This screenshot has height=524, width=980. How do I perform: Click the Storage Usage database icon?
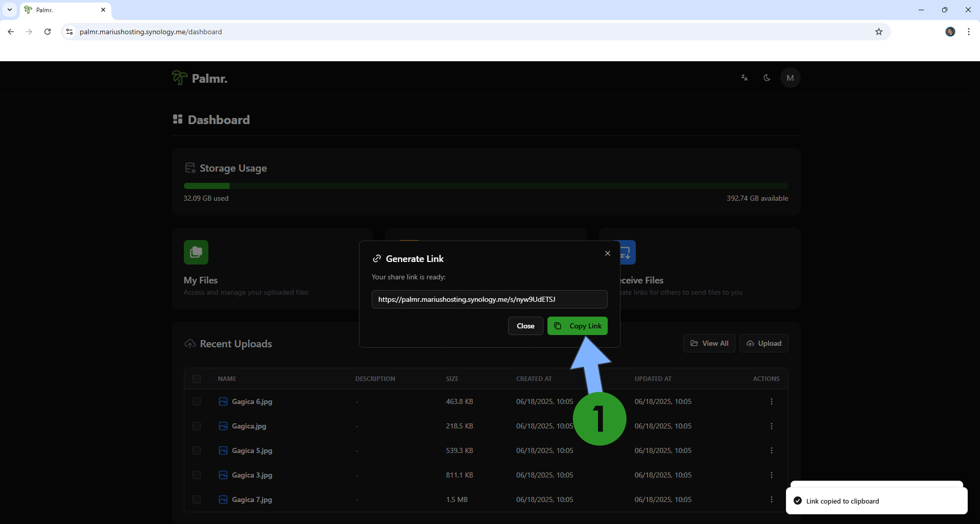pyautogui.click(x=190, y=168)
